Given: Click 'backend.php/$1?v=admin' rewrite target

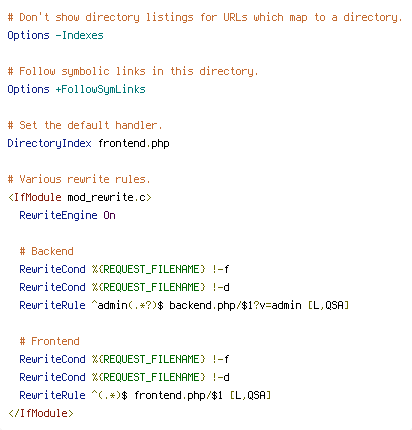Looking at the screenshot, I should point(235,305).
